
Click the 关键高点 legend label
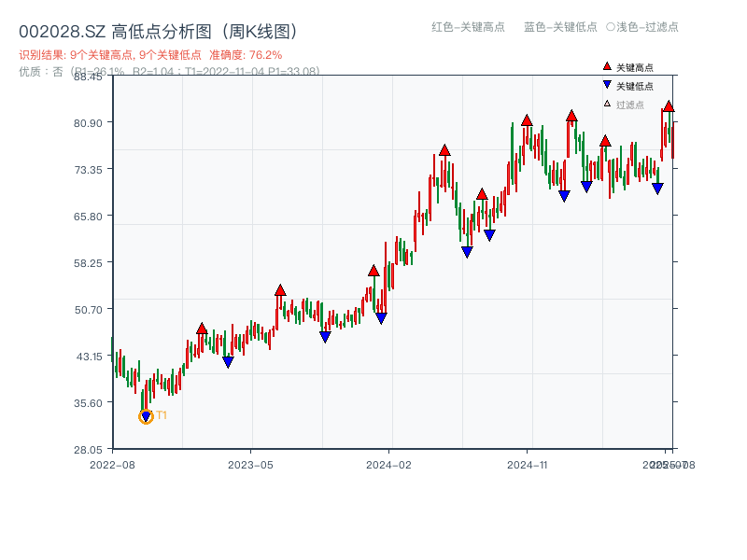[x=635, y=67]
